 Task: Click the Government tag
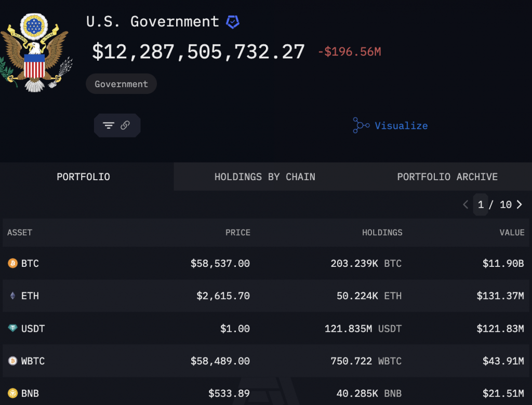[121, 84]
